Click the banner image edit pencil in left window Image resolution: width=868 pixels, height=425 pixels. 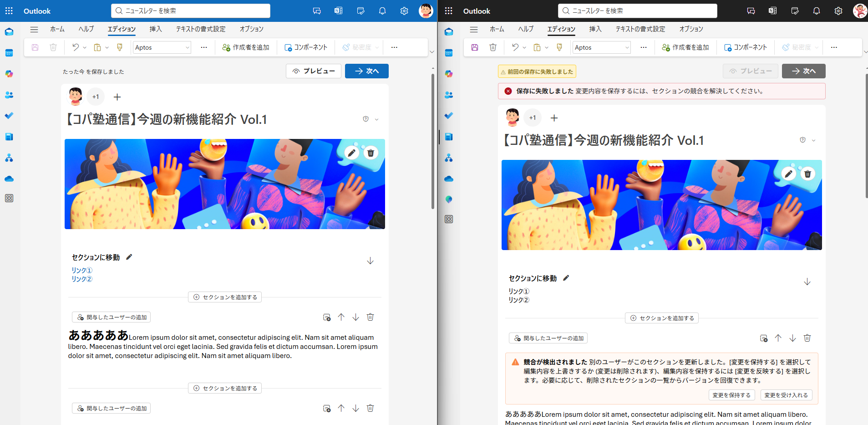point(351,153)
